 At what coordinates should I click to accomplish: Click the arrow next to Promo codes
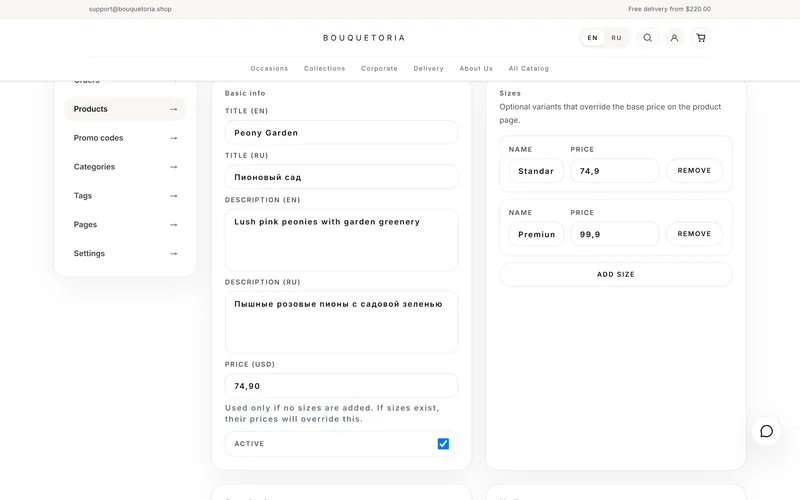pyautogui.click(x=173, y=138)
